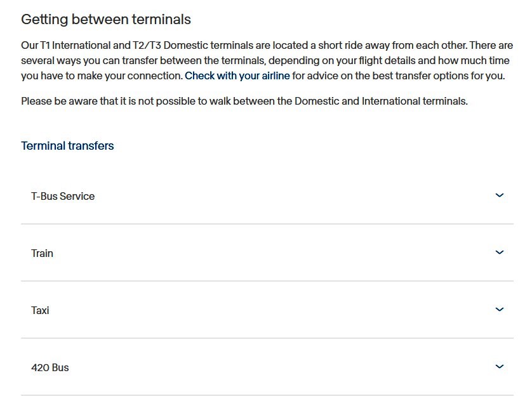Screen dimensions: 532x413
Task: Select the 'Taxi' label text
Action: tap(40, 310)
